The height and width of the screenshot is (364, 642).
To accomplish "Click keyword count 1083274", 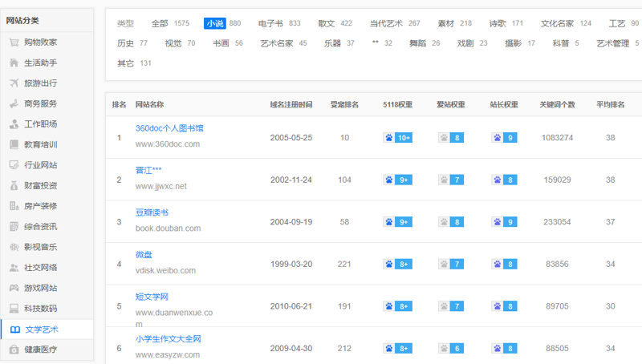I will point(557,138).
